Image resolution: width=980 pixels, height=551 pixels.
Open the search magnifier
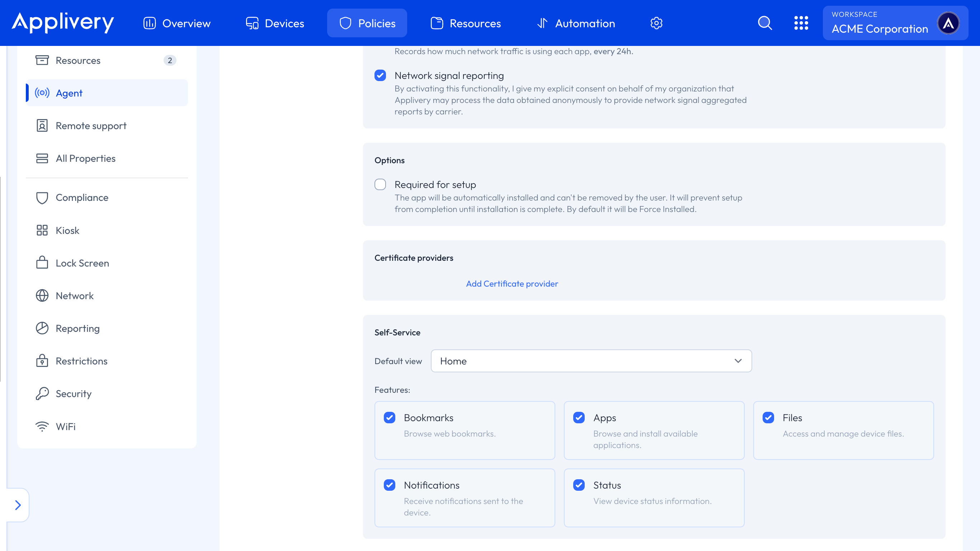pyautogui.click(x=765, y=23)
